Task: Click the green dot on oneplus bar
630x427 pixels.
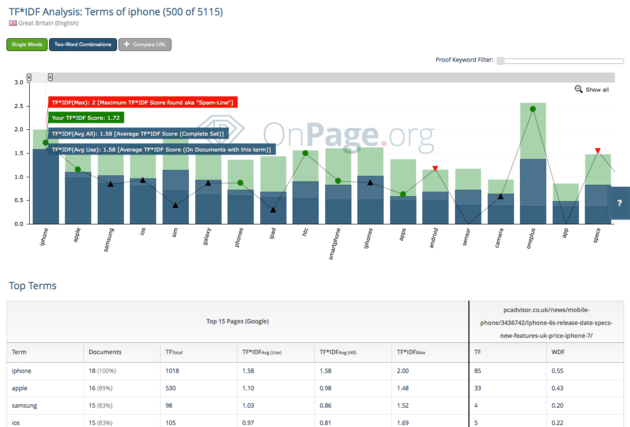Action: (x=533, y=109)
